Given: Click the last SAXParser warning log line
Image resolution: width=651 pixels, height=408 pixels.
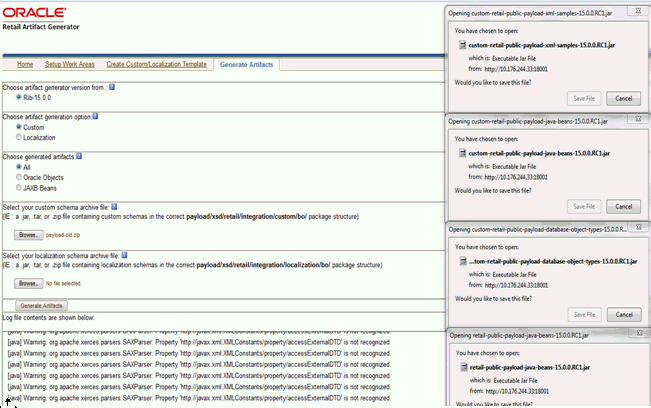Looking at the screenshot, I should point(199,398).
